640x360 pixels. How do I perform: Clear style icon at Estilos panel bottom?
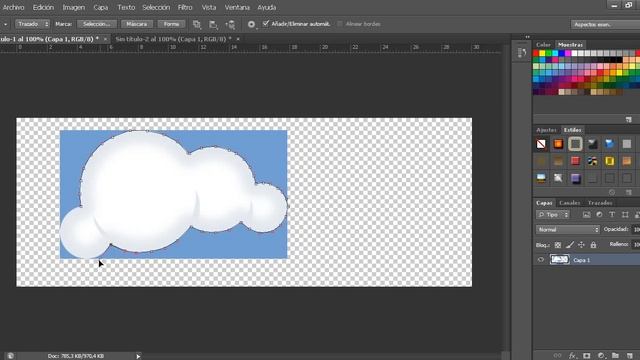[611, 192]
